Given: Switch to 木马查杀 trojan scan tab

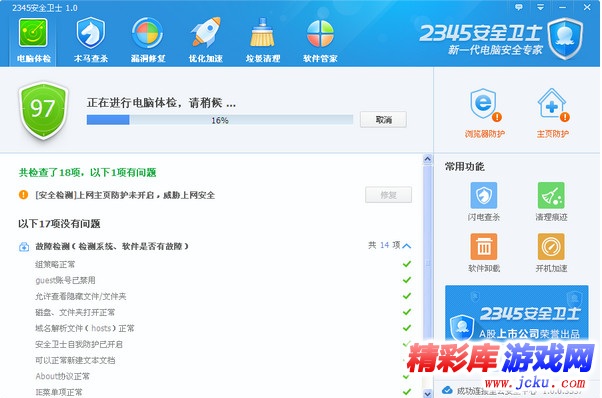Looking at the screenshot, I should coord(91,41).
